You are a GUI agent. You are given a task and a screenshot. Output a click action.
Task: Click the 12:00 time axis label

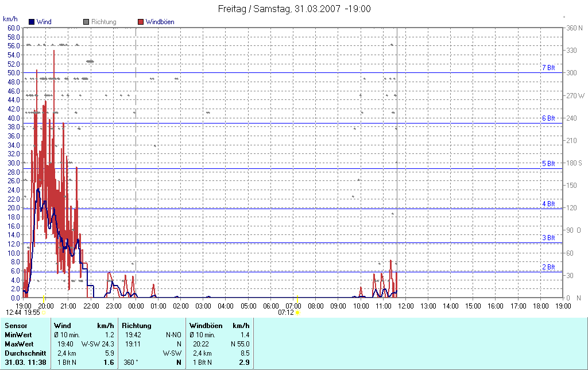coord(405,306)
